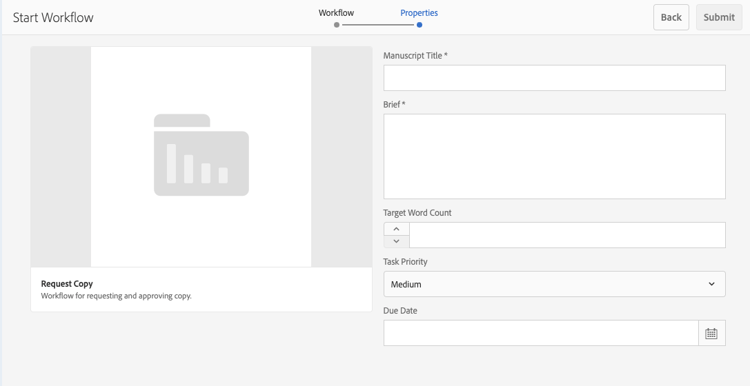The image size is (750, 386).
Task: Select the Properties step label
Action: click(419, 13)
